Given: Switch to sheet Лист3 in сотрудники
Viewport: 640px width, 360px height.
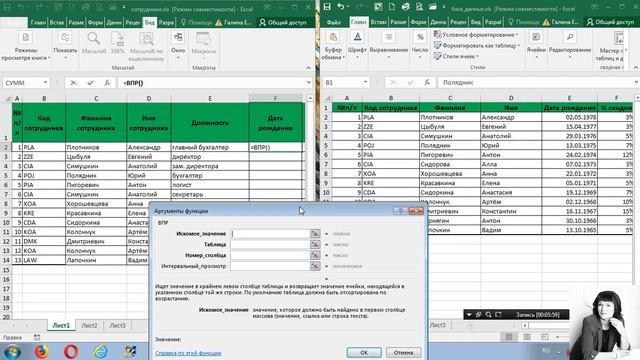Looking at the screenshot, I should [118, 325].
